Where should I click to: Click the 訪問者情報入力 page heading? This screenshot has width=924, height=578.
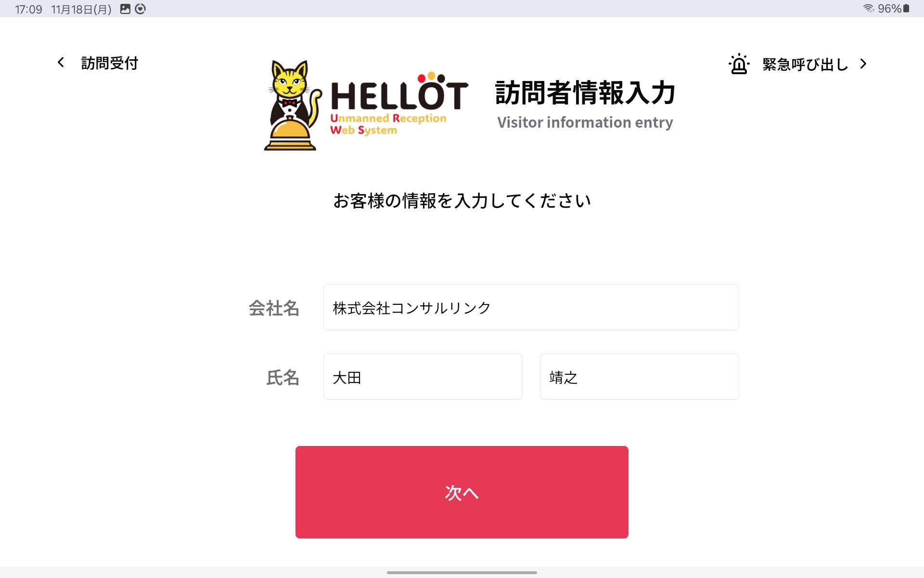click(x=585, y=92)
